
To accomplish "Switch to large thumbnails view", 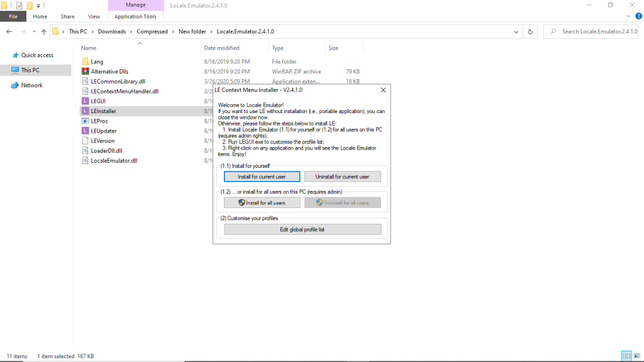I will point(637,356).
